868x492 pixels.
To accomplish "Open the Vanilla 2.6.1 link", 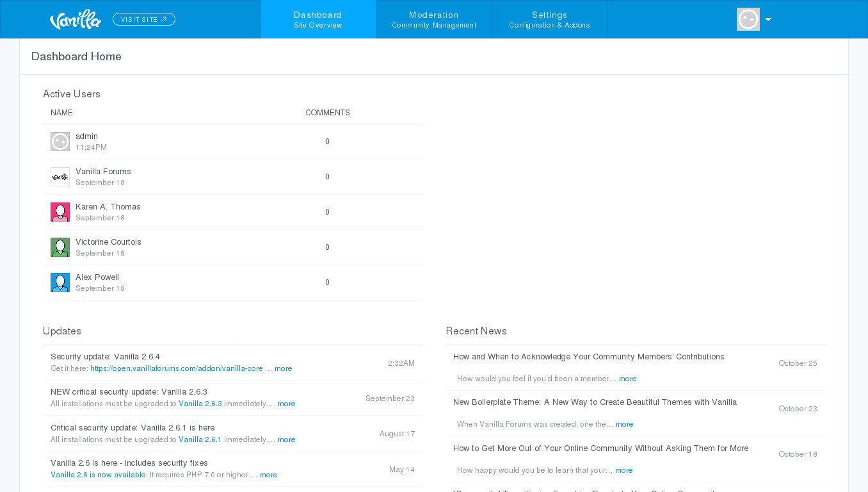I will point(200,439).
